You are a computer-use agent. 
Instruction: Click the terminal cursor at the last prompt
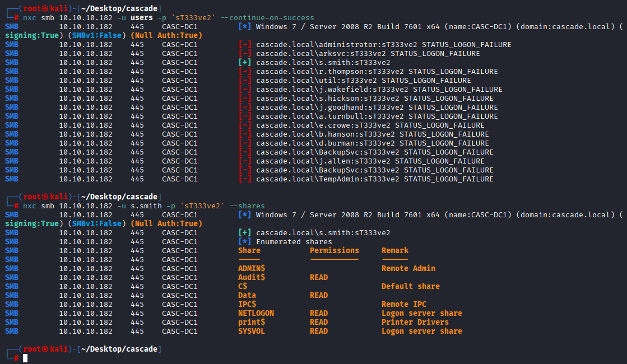click(25, 358)
